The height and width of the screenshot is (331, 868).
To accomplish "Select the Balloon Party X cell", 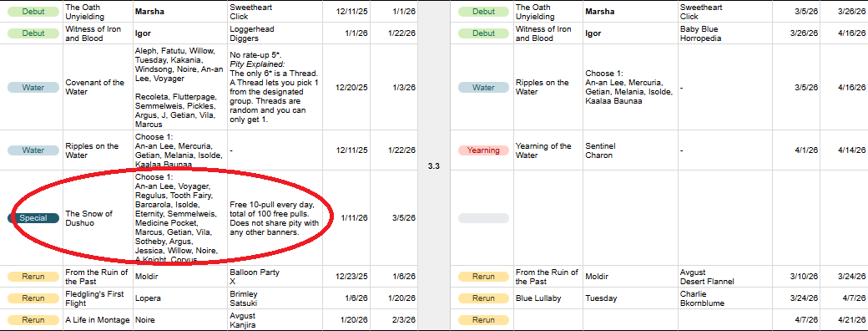I will point(275,277).
